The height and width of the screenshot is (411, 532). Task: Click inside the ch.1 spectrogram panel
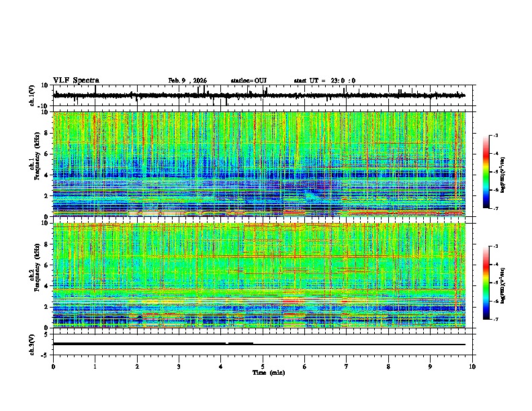[x=259, y=164]
